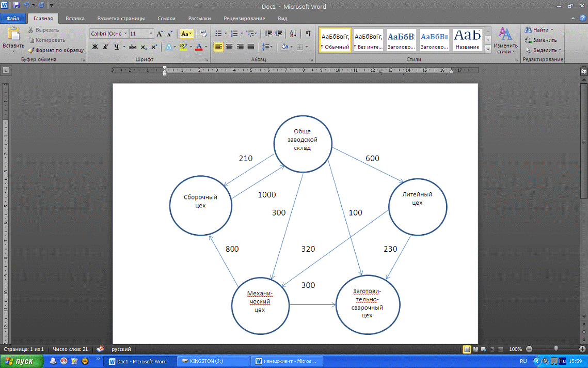Click the Increase Indent icon
Image resolution: width=588 pixels, height=368 pixels.
tap(279, 34)
